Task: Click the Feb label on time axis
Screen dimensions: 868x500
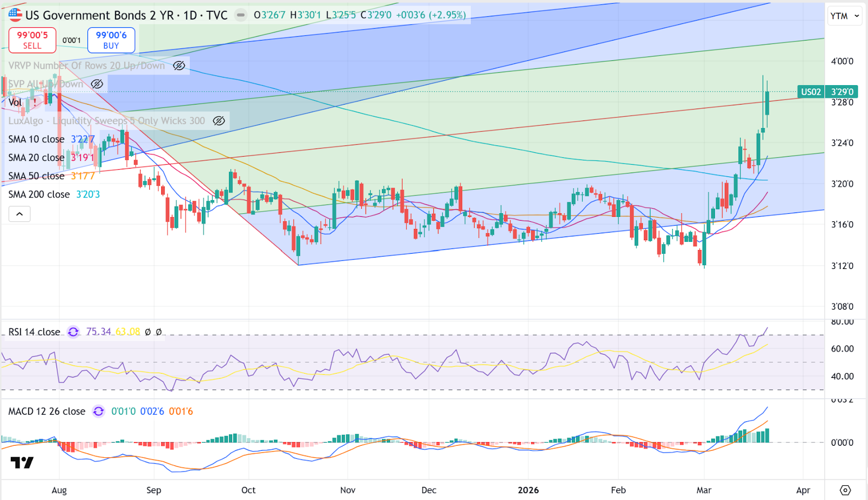Action: pos(618,490)
